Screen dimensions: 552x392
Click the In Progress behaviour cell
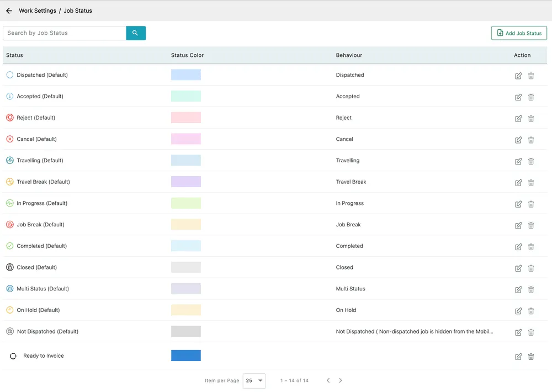click(x=349, y=203)
